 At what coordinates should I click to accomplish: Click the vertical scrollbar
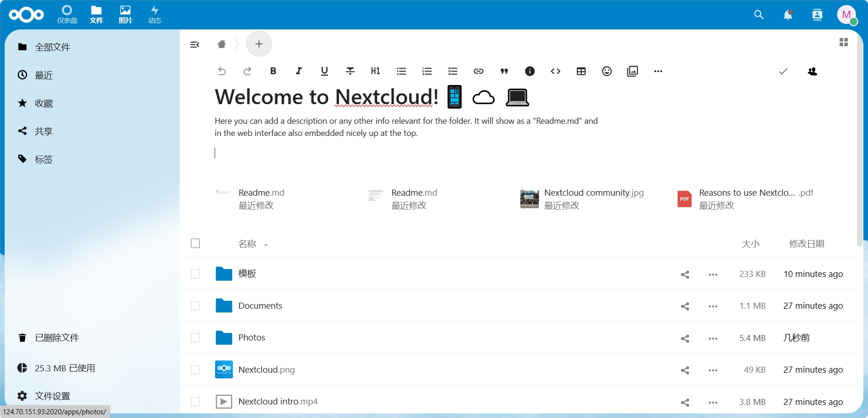click(860, 140)
